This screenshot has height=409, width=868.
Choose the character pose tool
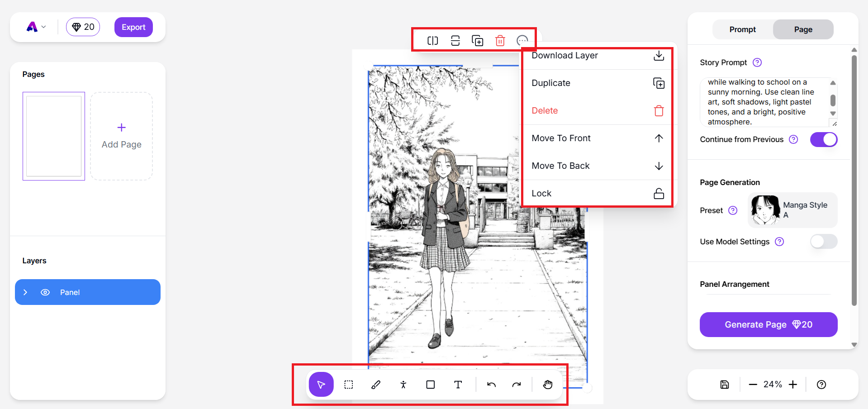coord(403,385)
